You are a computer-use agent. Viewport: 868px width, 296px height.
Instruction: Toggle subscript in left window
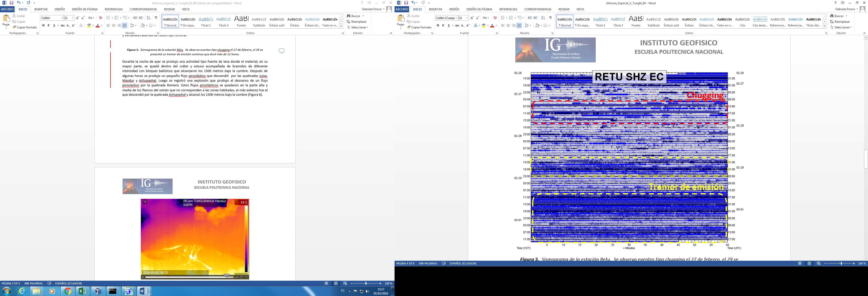(x=68, y=26)
